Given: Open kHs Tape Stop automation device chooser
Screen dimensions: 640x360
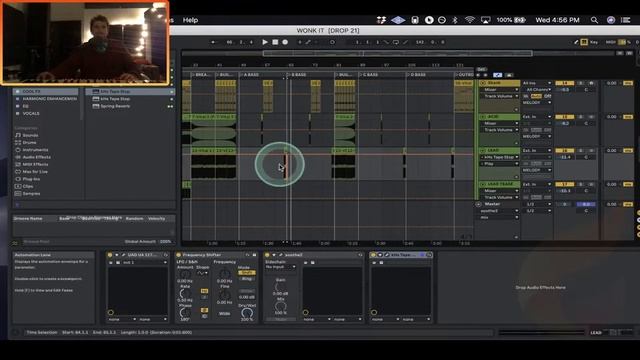Looking at the screenshot, I should 499,157.
